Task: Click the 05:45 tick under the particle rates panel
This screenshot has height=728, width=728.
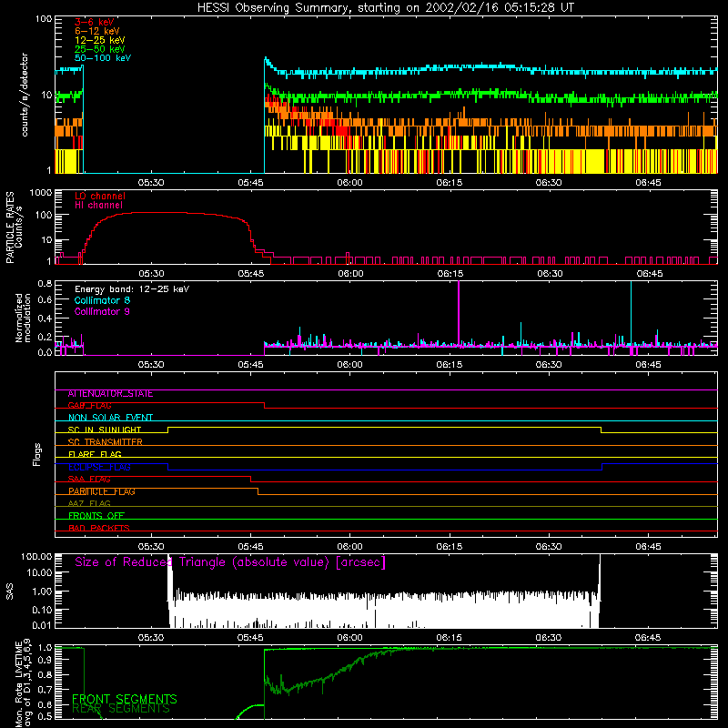Action: coord(251,274)
